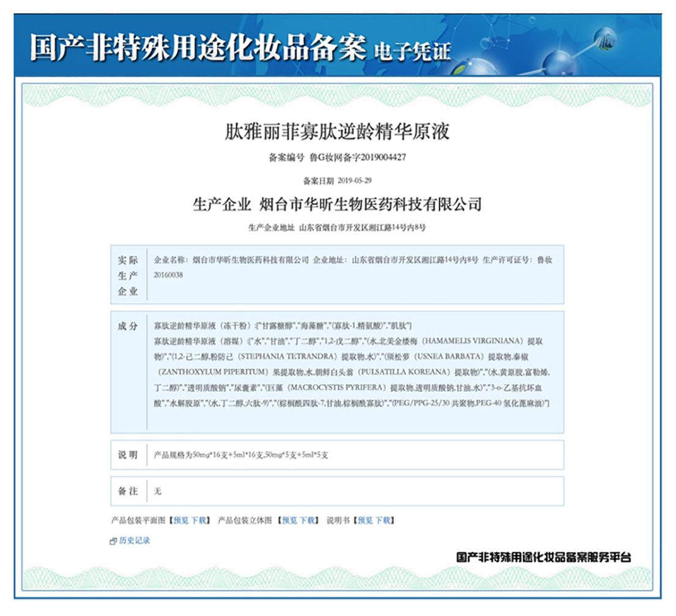Click the record date 2019-05-29
This screenshot has width=676, height=616.
(354, 181)
